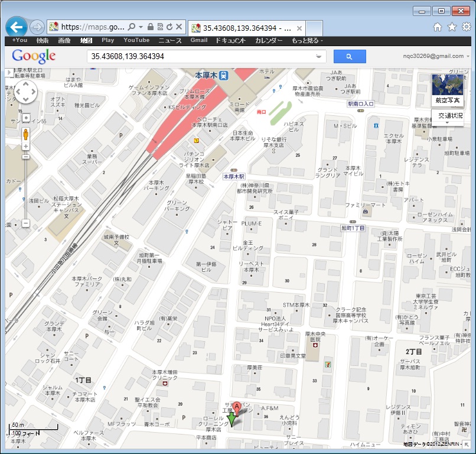Image resolution: width=476 pixels, height=454 pixels.
Task: Open Gmail in the Google bar
Action: pos(199,40)
